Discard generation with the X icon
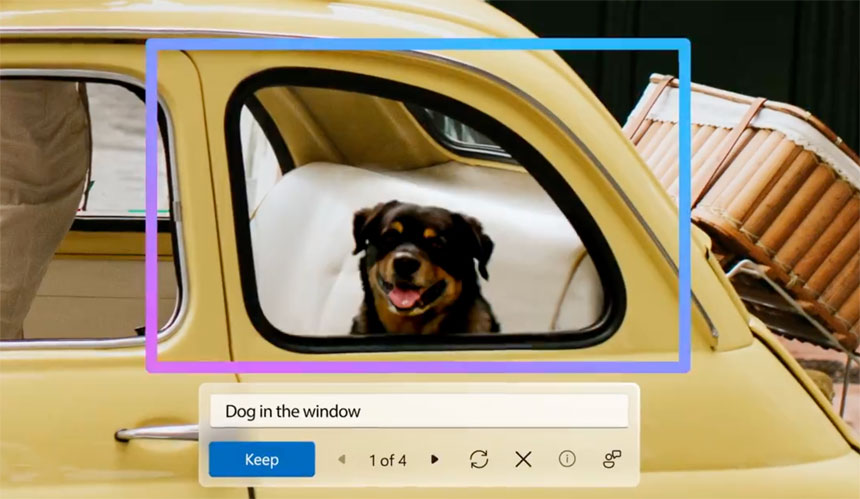The height and width of the screenshot is (499, 860). tap(523, 459)
